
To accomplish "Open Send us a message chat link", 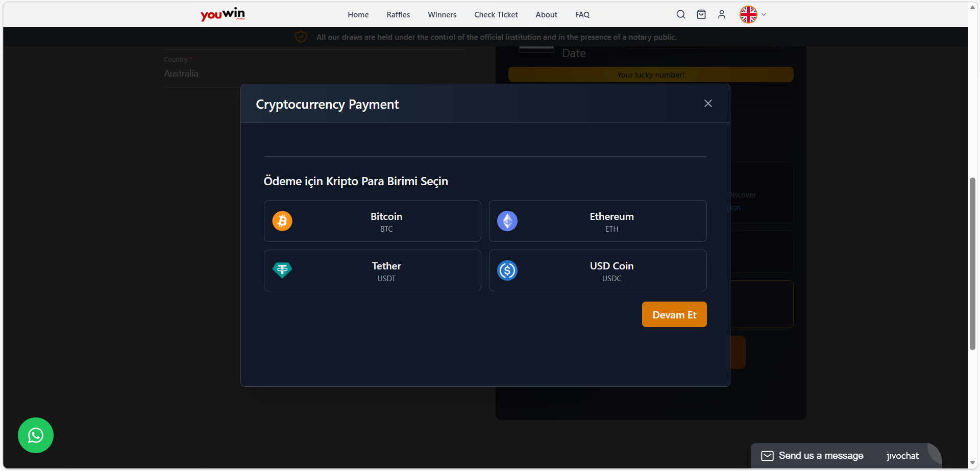I will pyautogui.click(x=820, y=455).
